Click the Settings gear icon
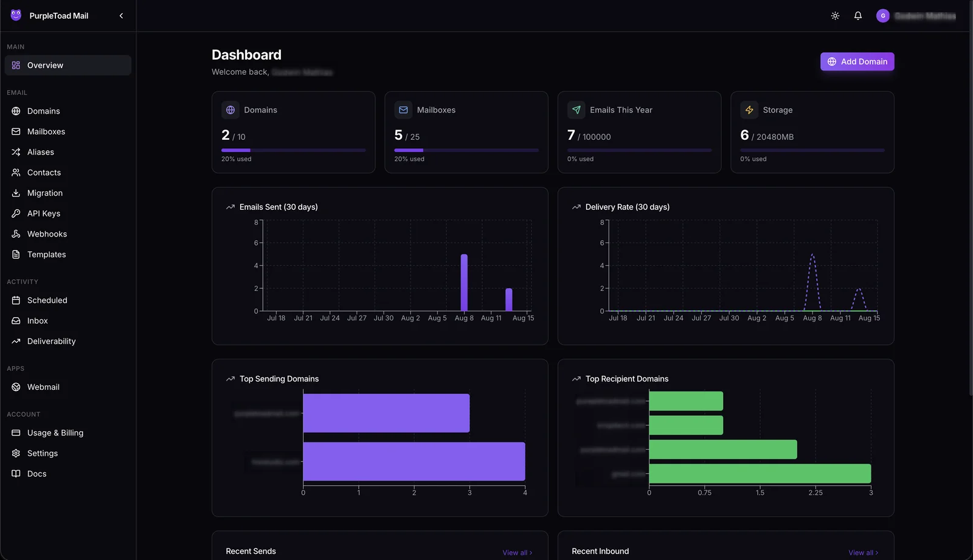Viewport: 973px width, 560px height. (x=16, y=453)
